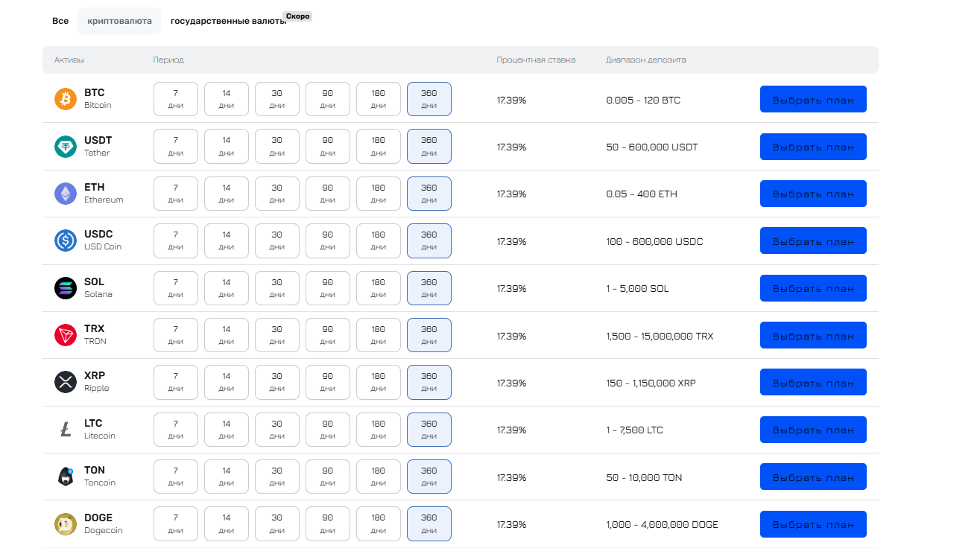
Task: Select 180-day period for ETH
Action: 379,194
